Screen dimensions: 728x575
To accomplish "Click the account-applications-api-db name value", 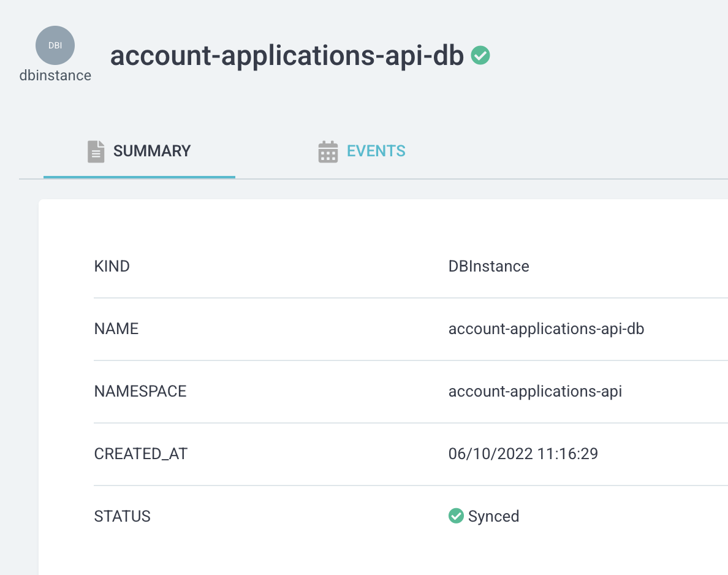I will tap(546, 329).
